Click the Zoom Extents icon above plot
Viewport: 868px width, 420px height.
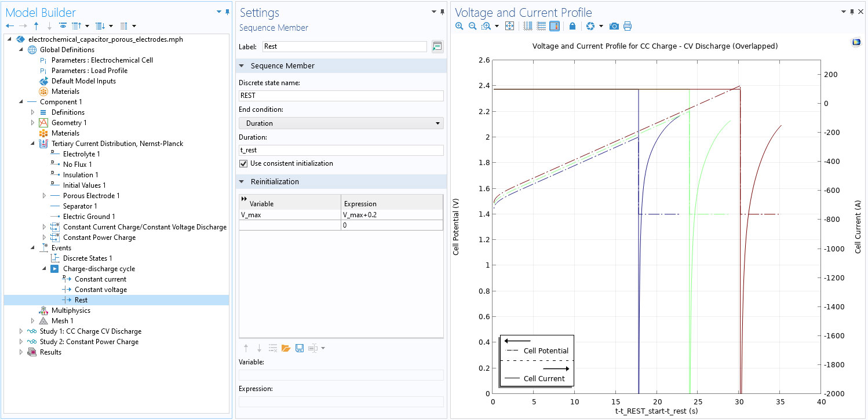(x=510, y=26)
